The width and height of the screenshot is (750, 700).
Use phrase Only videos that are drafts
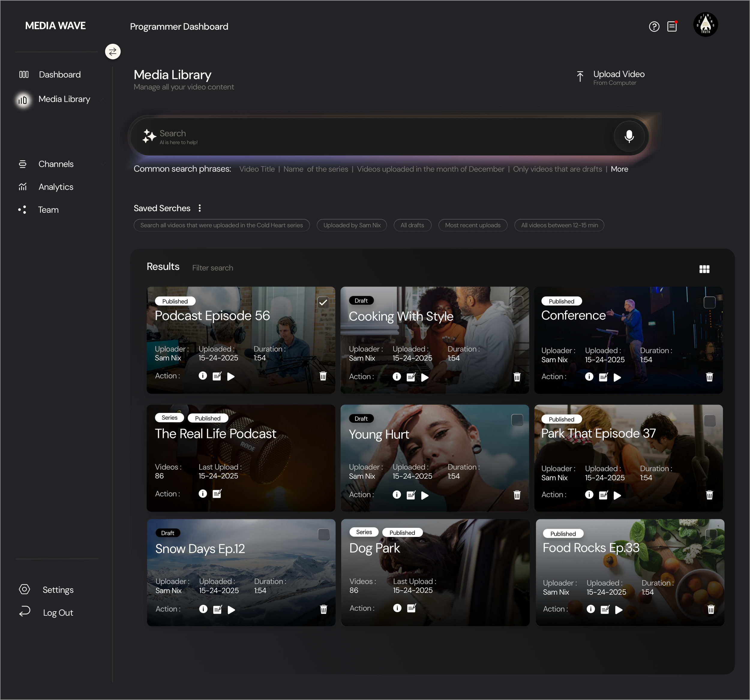(x=557, y=169)
